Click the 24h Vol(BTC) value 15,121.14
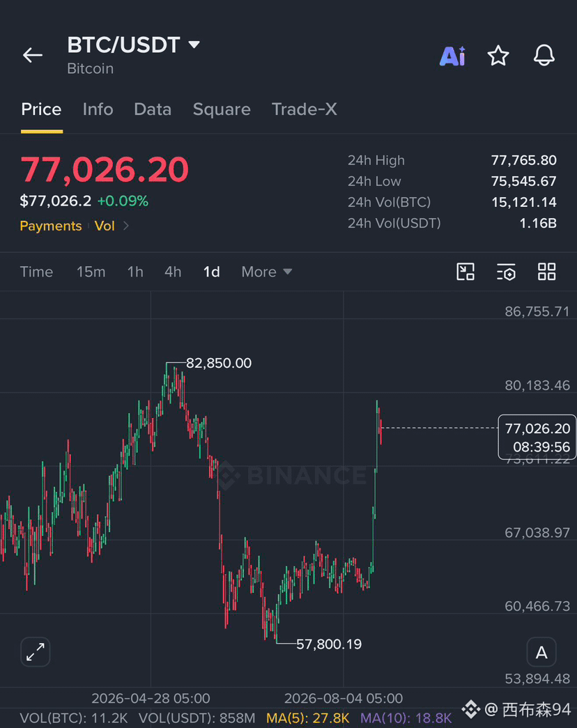The height and width of the screenshot is (728, 577). (x=524, y=202)
